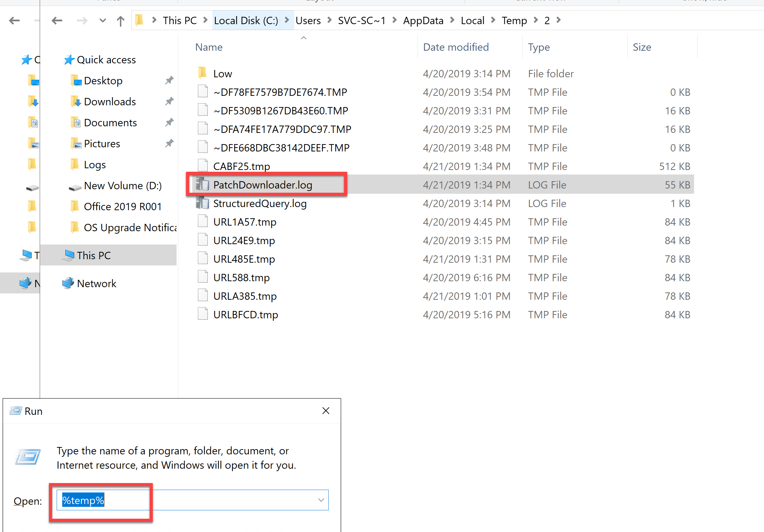Unpin Pictures from Quick access
Screen dimensions: 764x532
coord(169,143)
